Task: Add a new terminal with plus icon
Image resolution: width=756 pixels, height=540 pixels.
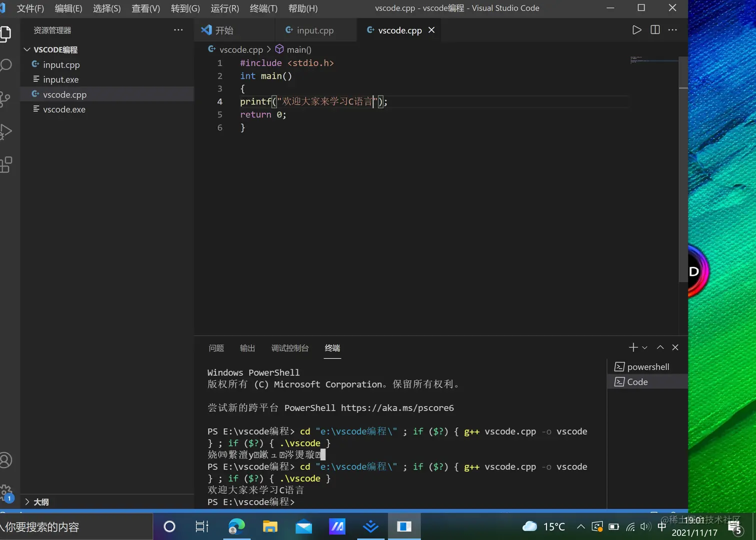Action: [x=633, y=347]
